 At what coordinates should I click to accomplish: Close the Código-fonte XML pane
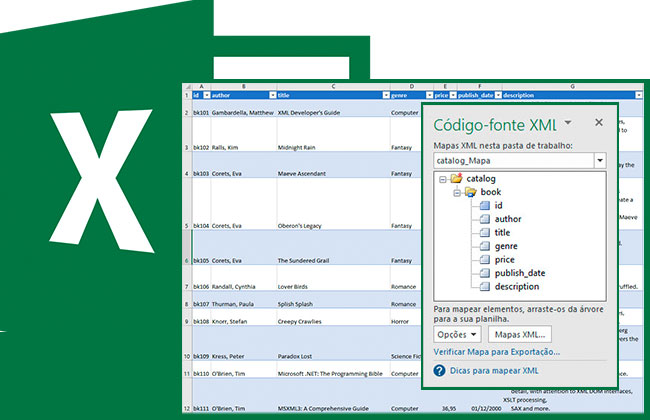(599, 122)
